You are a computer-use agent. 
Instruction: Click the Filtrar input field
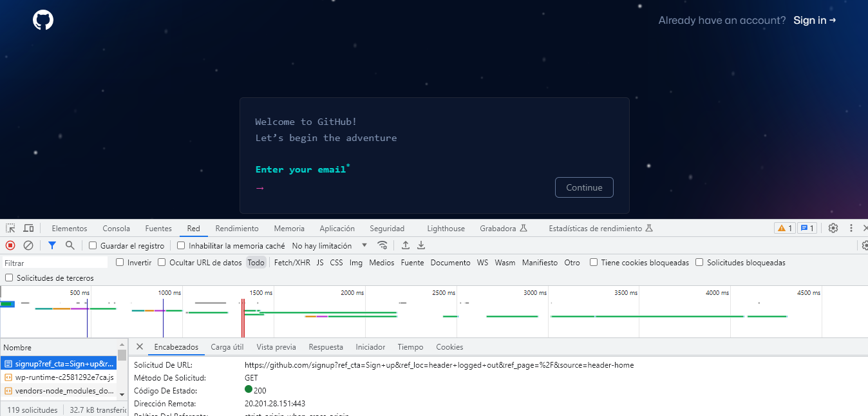pyautogui.click(x=55, y=263)
